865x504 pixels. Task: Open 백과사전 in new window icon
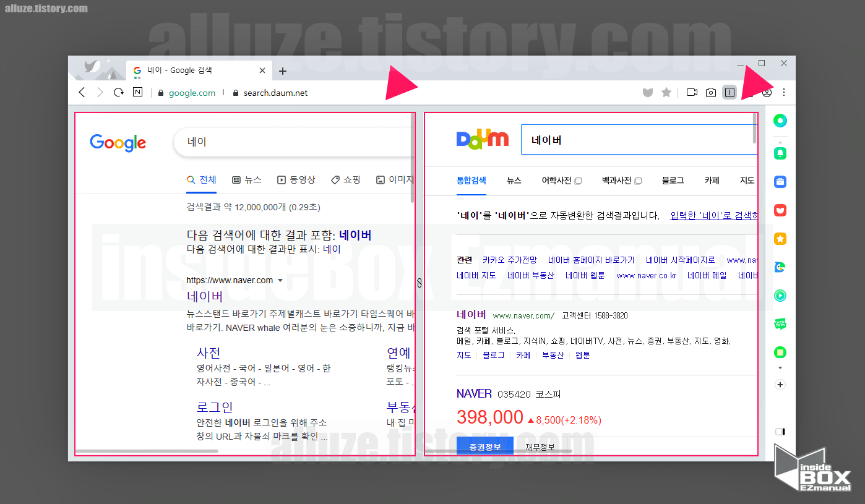click(x=639, y=181)
